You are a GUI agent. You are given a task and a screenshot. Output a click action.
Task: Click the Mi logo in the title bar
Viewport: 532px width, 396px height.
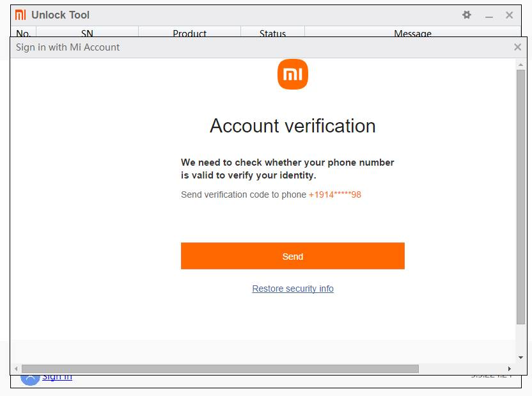[20, 15]
